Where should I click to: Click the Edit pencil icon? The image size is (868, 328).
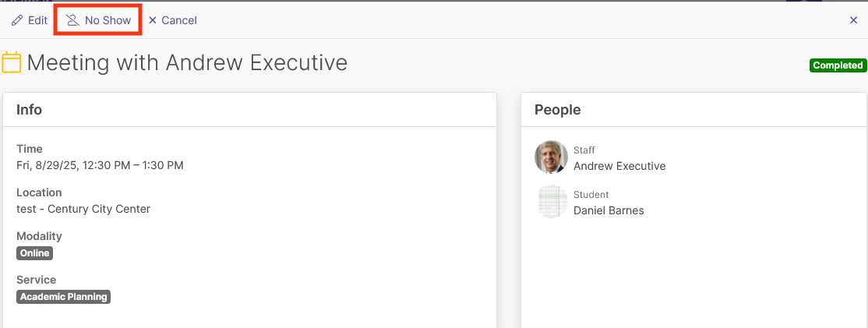[17, 20]
